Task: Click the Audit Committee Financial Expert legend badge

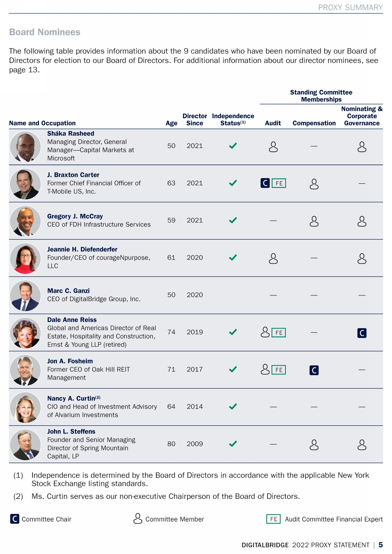Action: (273, 519)
